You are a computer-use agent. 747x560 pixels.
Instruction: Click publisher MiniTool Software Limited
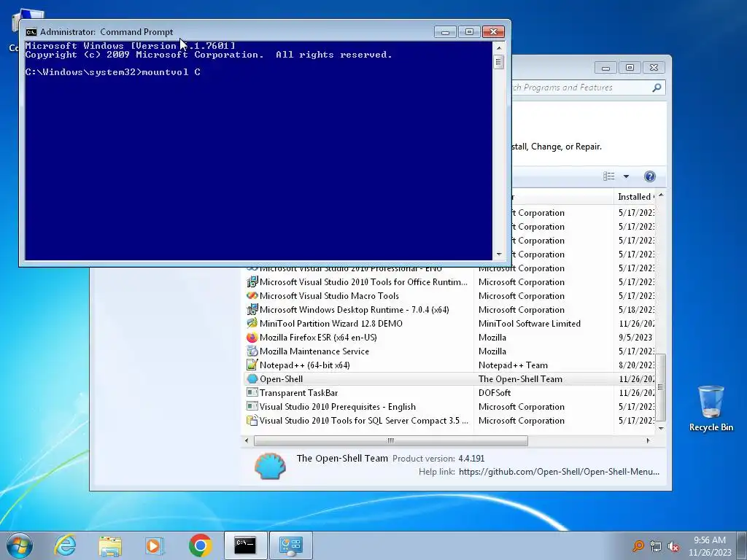(x=530, y=324)
